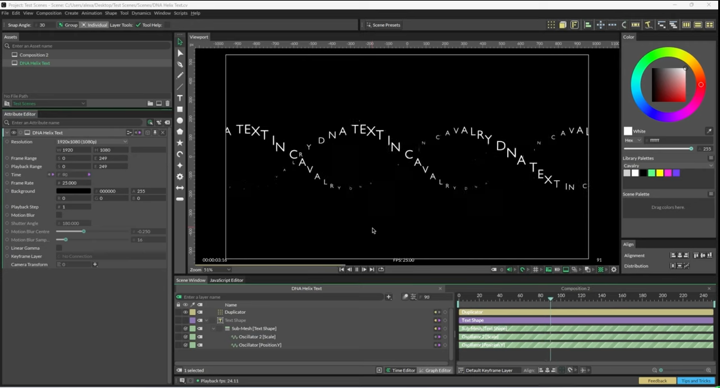The height and width of the screenshot is (388, 720).
Task: Step forward one frame
Action: 364,270
